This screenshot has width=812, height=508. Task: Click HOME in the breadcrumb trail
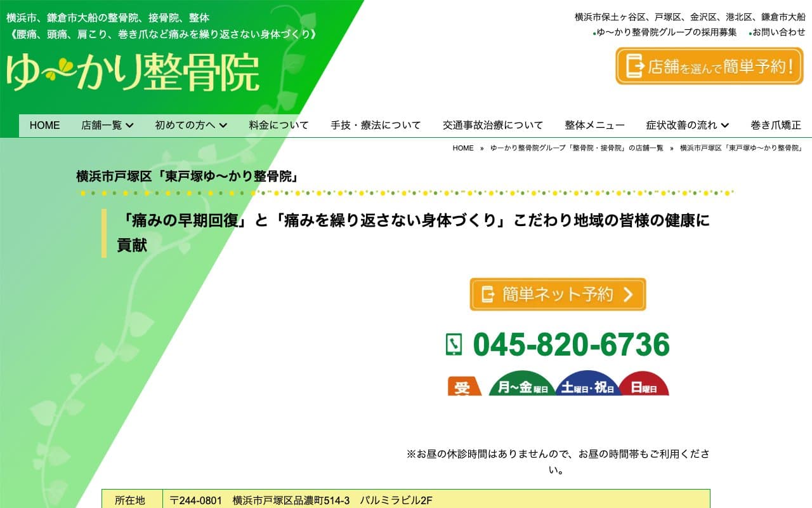[x=464, y=148]
